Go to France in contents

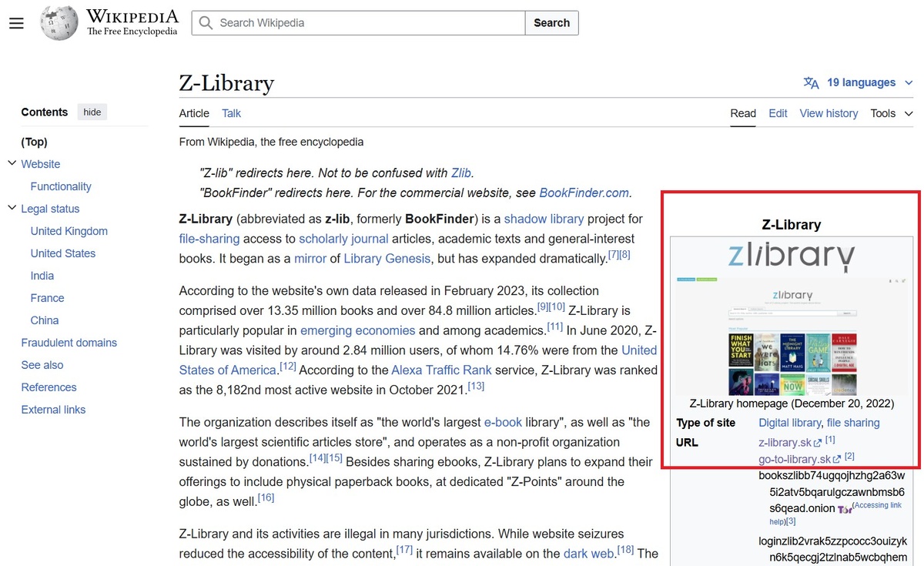pyautogui.click(x=47, y=298)
